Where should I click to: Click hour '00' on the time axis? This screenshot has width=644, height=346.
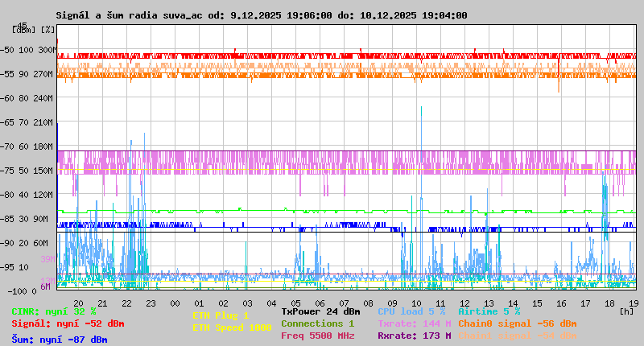(175, 303)
